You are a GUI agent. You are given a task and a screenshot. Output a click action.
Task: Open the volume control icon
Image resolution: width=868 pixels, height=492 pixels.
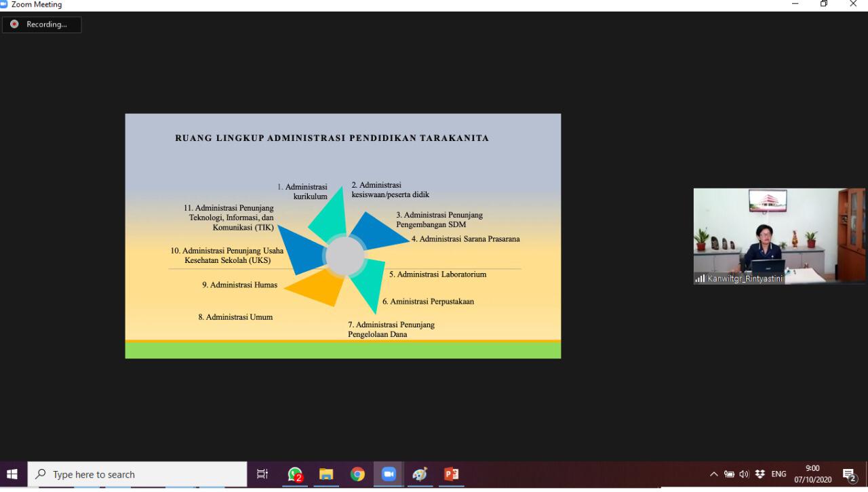745,474
